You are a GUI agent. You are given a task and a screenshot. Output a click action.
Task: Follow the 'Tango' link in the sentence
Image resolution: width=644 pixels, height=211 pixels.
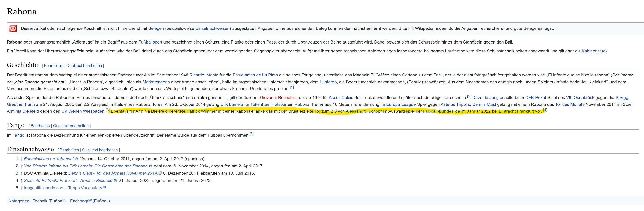pos(19,135)
